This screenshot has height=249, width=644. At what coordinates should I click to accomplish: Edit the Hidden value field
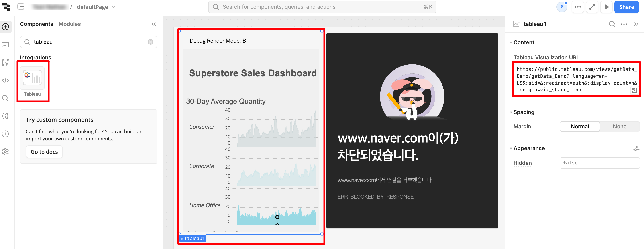click(600, 163)
